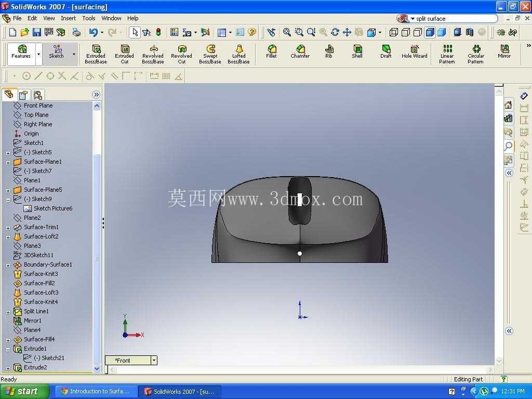Open the Insert menu
The height and width of the screenshot is (399, 532).
[68, 18]
